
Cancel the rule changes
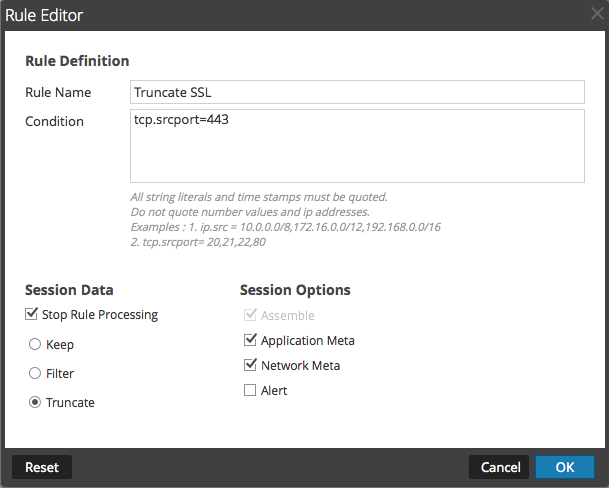[x=500, y=467]
